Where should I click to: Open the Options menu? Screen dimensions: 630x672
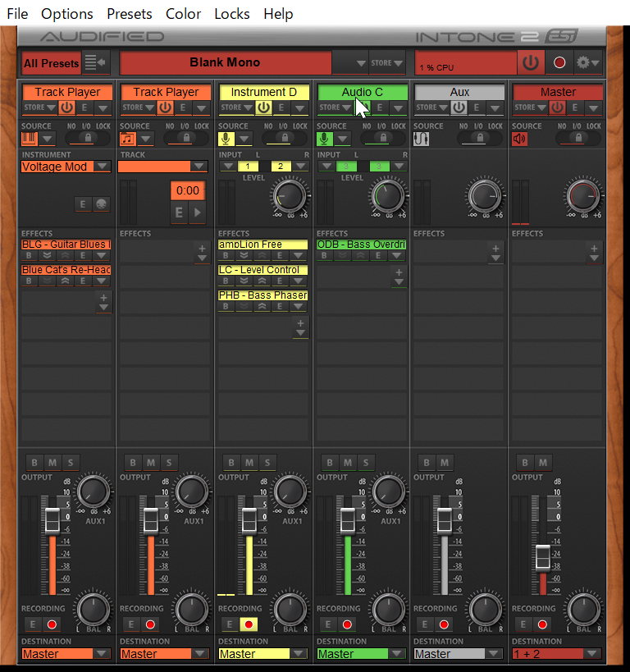point(67,14)
